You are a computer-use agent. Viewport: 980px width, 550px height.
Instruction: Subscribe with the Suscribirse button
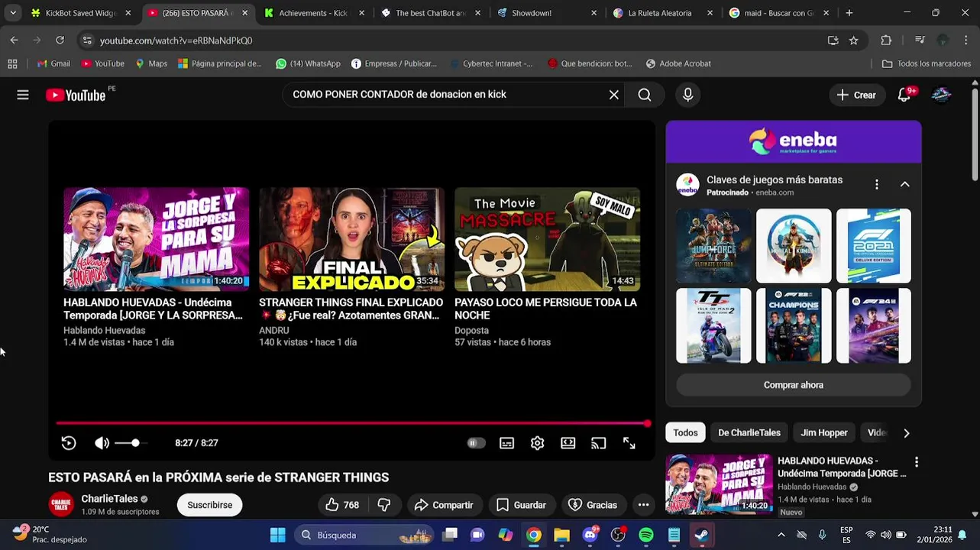tap(210, 505)
